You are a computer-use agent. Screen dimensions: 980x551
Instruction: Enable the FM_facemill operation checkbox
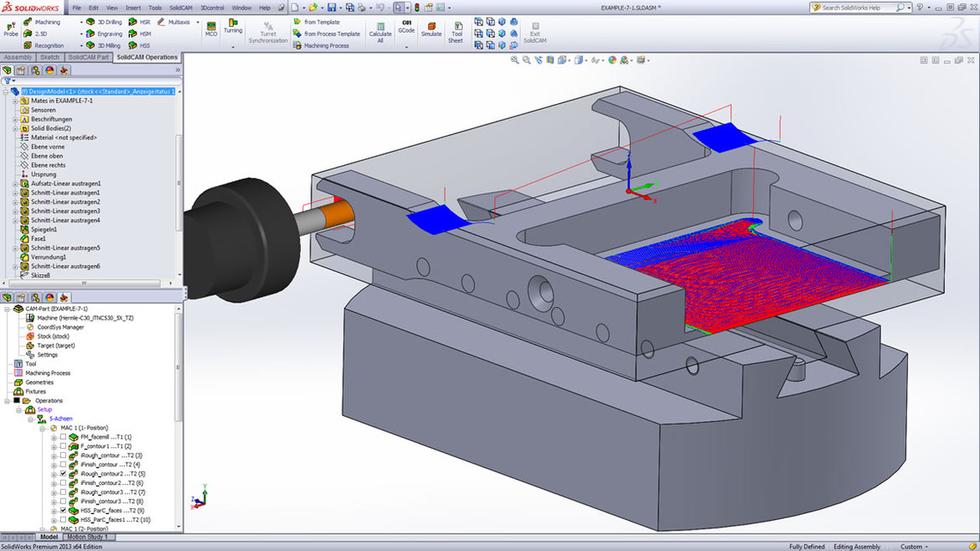(x=63, y=438)
